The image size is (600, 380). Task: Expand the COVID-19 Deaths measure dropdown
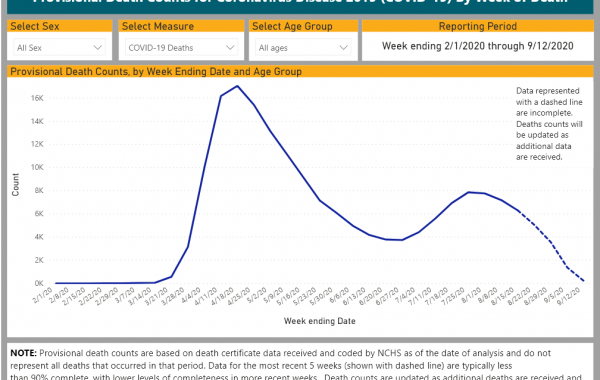coord(181,48)
